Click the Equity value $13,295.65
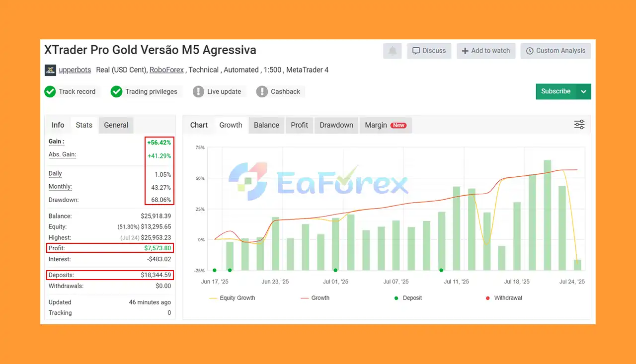This screenshot has width=636, height=364. (x=156, y=227)
